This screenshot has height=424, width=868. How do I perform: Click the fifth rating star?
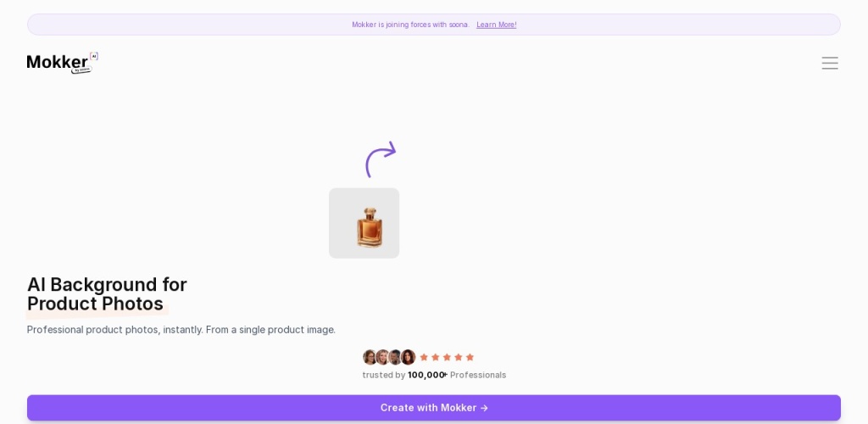point(470,357)
